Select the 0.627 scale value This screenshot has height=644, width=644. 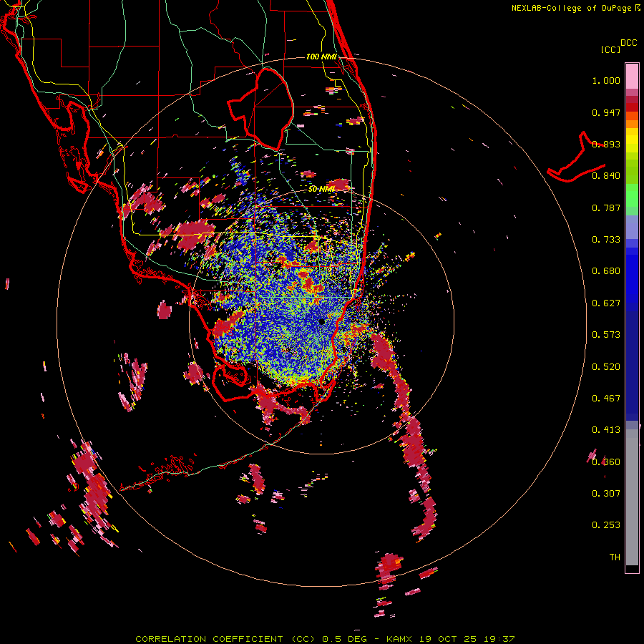point(606,303)
